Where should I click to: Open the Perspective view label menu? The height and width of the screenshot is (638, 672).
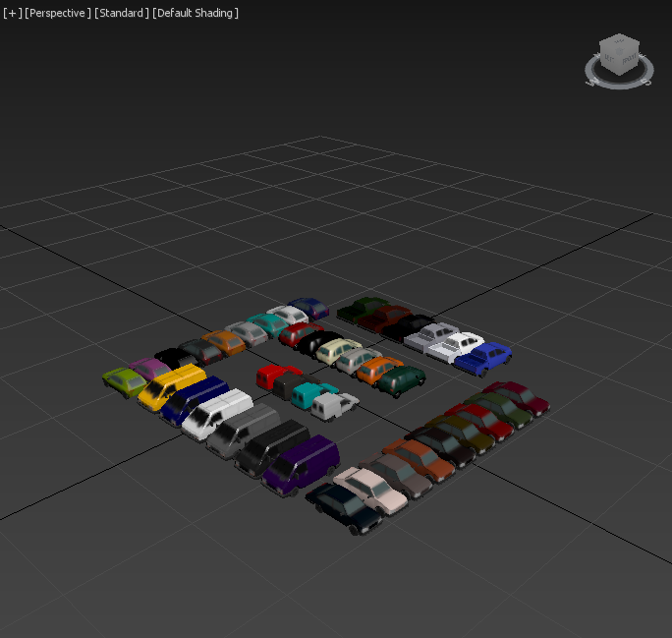(58, 13)
